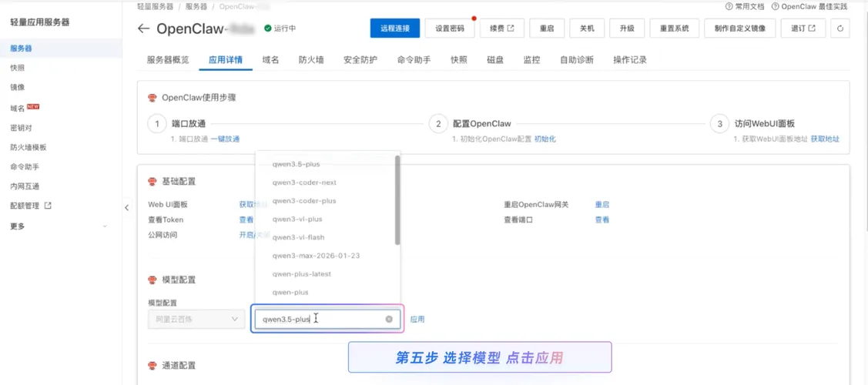This screenshot has width=868, height=385.
Task: Click 重启 link for OpenClaw网关
Action: coord(602,205)
